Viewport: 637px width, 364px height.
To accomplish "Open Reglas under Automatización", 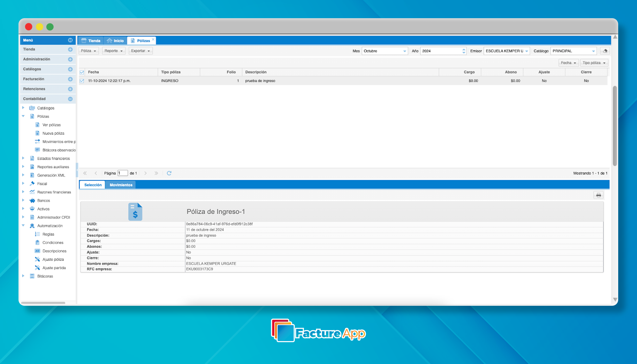I will pos(48,234).
